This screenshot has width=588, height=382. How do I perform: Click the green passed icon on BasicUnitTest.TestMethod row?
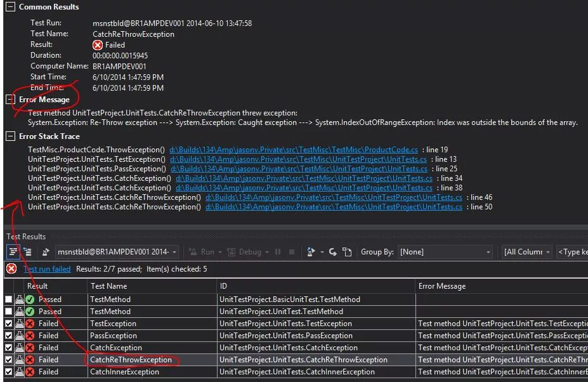(x=30, y=300)
